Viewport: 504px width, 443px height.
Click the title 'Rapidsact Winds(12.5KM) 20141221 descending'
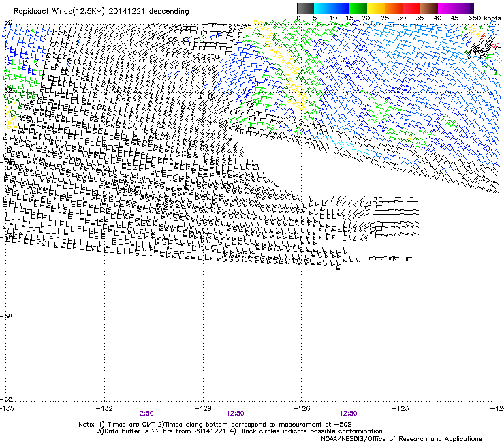[101, 12]
